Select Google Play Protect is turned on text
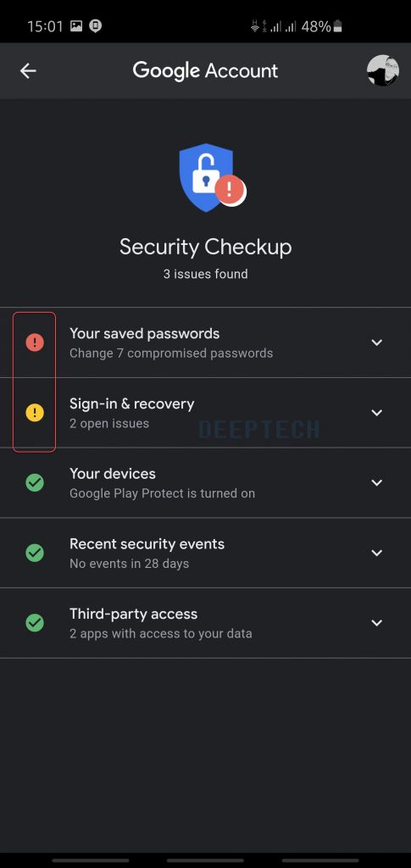 (162, 493)
